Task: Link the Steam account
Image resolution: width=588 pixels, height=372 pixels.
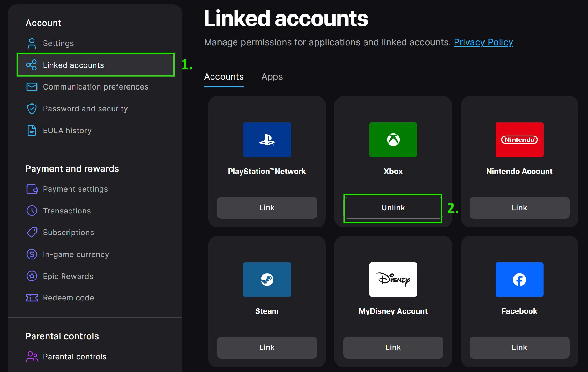Action: coord(267,347)
